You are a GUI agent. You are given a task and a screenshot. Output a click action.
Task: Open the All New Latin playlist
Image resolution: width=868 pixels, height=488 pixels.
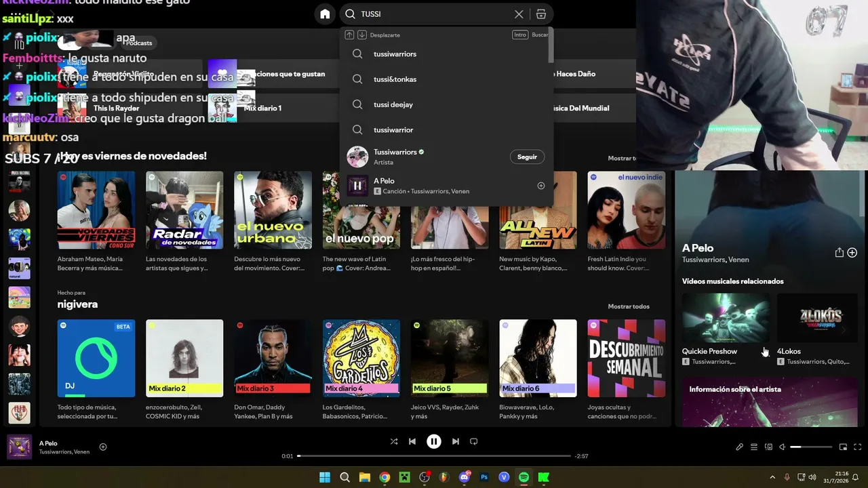pos(538,222)
